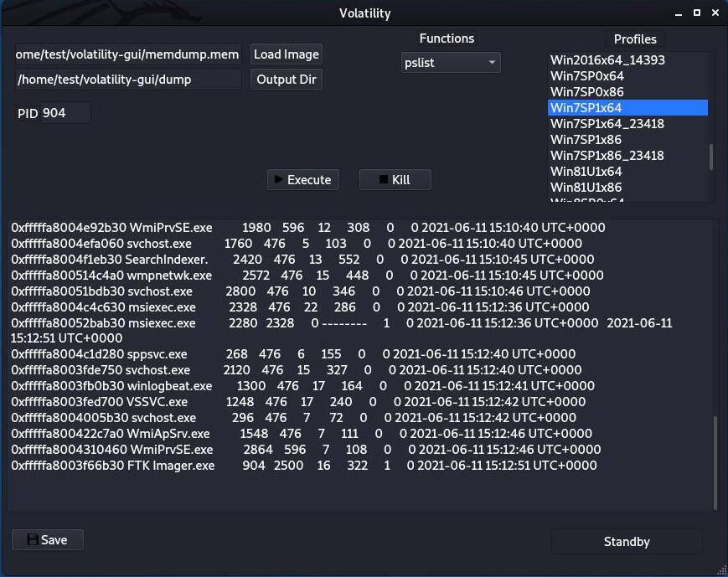
Task: Click the Standby status indicator
Action: click(x=627, y=542)
